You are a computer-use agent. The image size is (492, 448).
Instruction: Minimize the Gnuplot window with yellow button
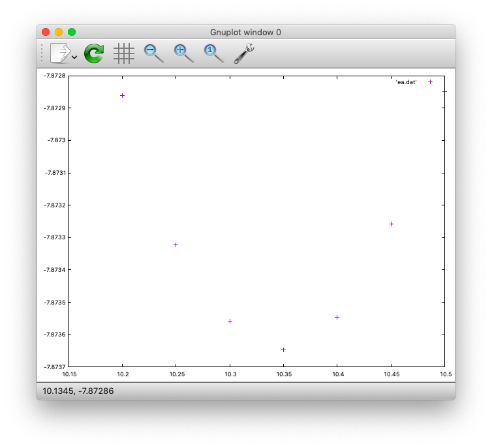[x=59, y=32]
